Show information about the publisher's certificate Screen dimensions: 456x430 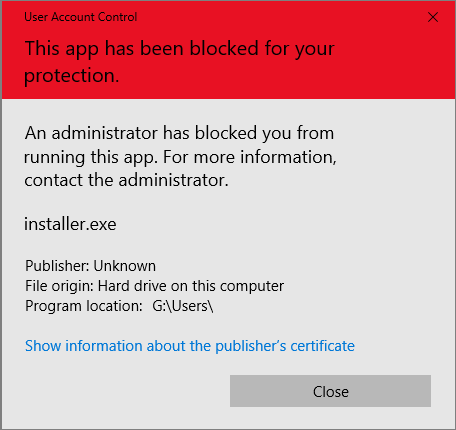pyautogui.click(x=190, y=346)
